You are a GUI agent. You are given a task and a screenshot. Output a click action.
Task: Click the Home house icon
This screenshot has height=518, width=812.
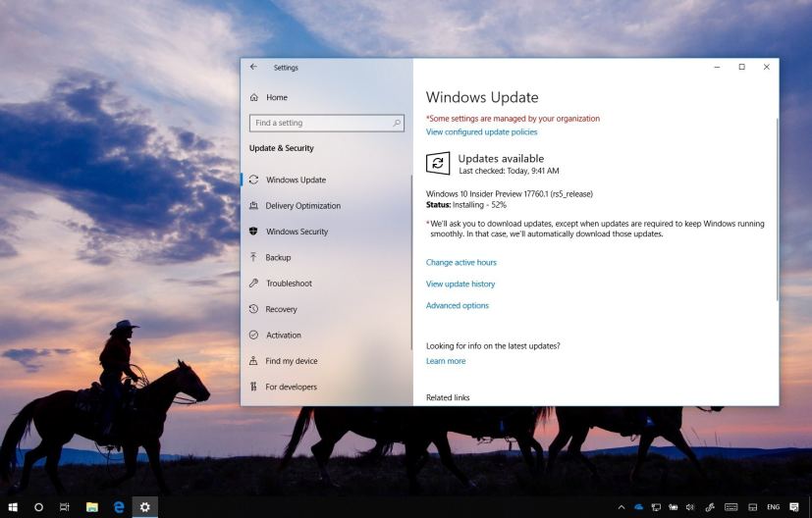point(253,97)
